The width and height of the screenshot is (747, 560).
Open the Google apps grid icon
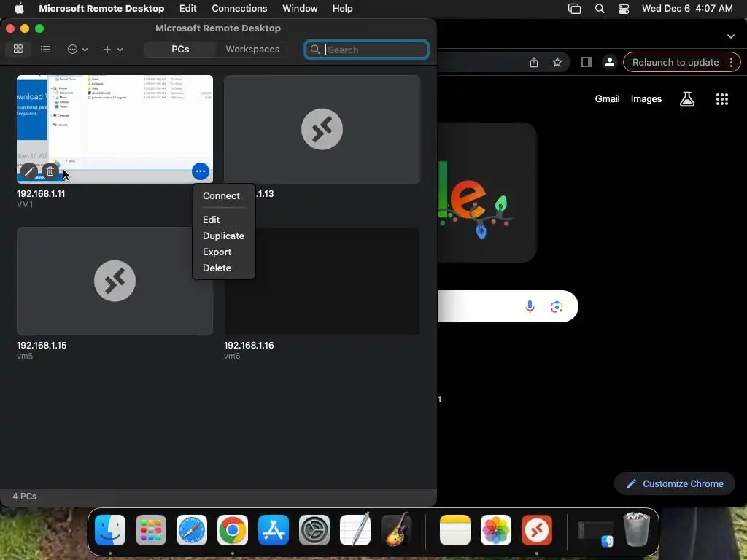[722, 99]
